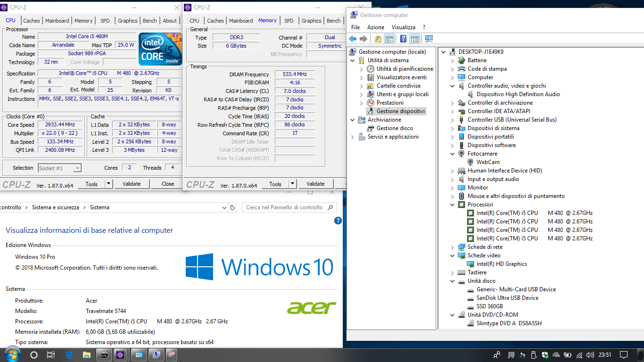Select Graphics tab in right CPU-Z window
The height and width of the screenshot is (362, 644).
tap(312, 21)
